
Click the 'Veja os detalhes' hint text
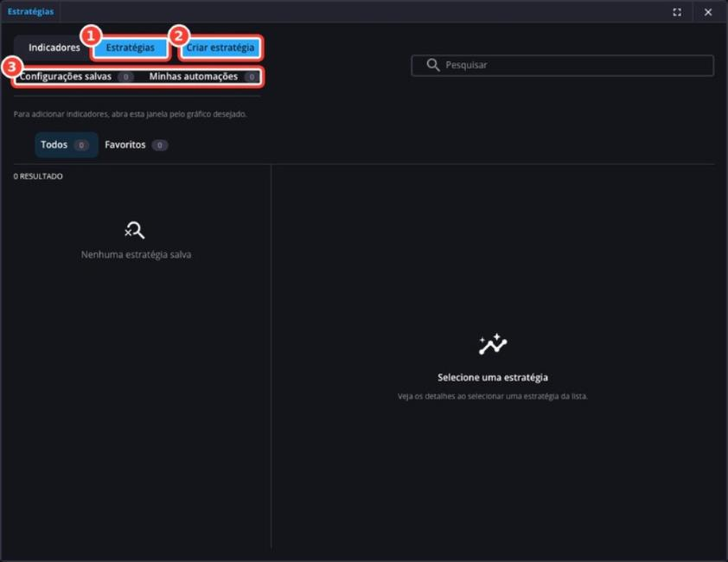(493, 396)
